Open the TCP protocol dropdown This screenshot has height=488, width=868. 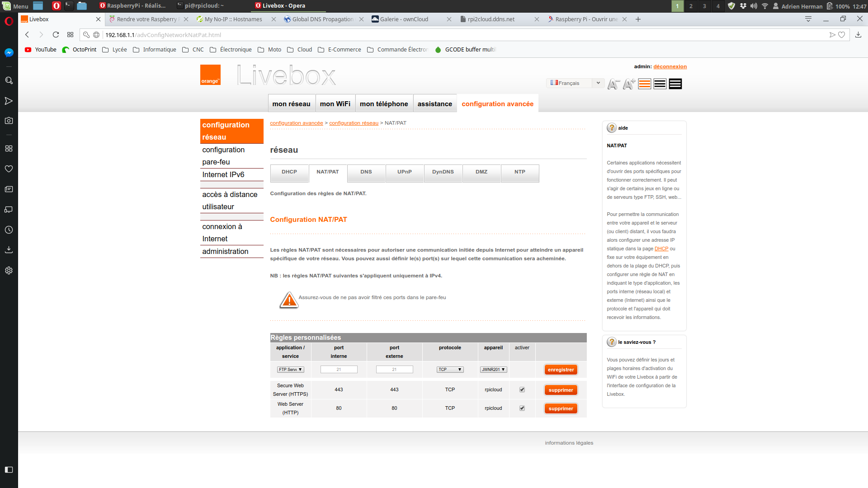pyautogui.click(x=450, y=370)
